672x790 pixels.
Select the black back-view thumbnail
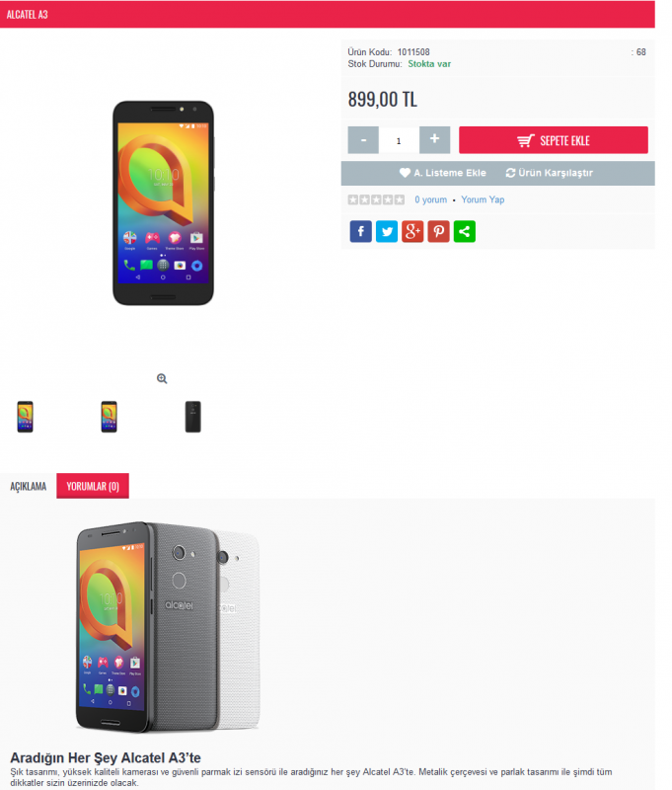click(x=193, y=417)
